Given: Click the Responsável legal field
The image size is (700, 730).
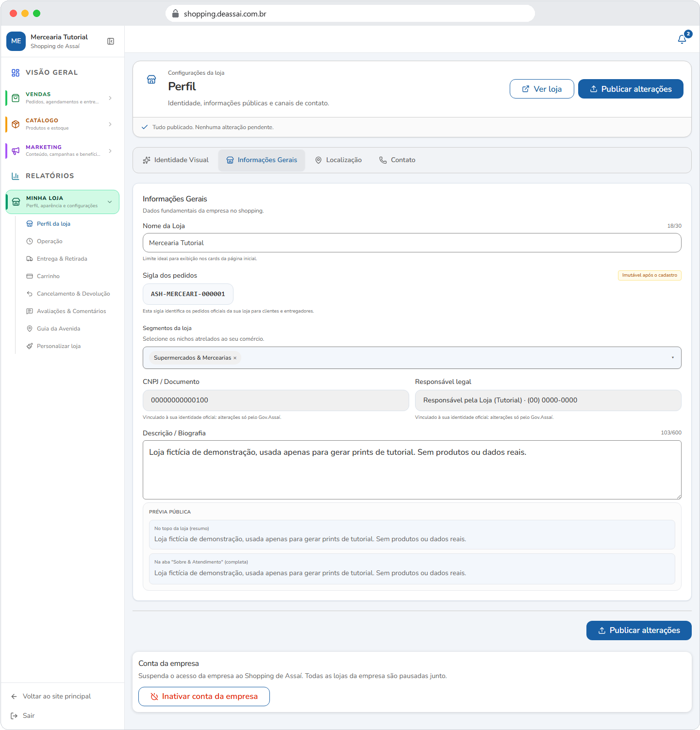Looking at the screenshot, I should click(x=548, y=400).
